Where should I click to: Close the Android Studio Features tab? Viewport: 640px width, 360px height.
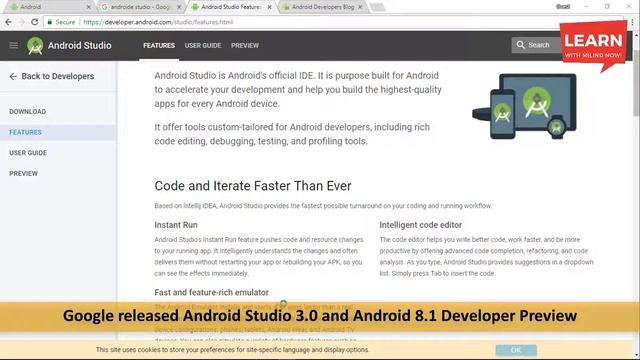click(x=269, y=7)
